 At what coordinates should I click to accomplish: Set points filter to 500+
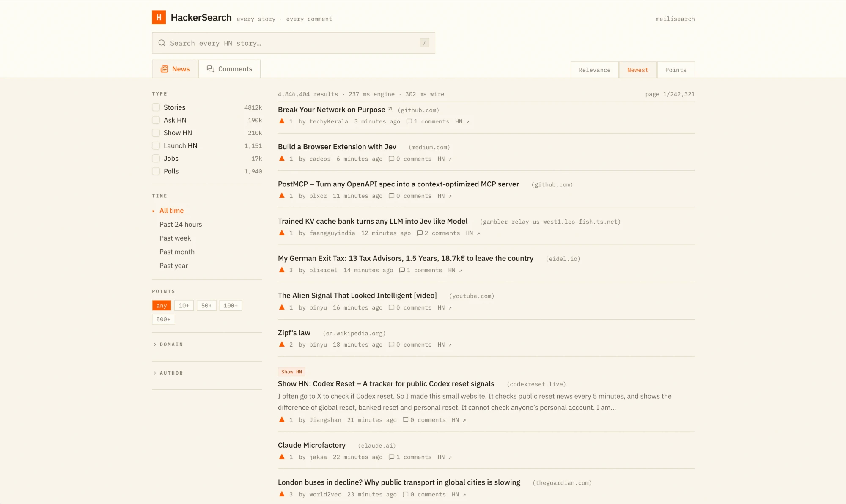(163, 319)
